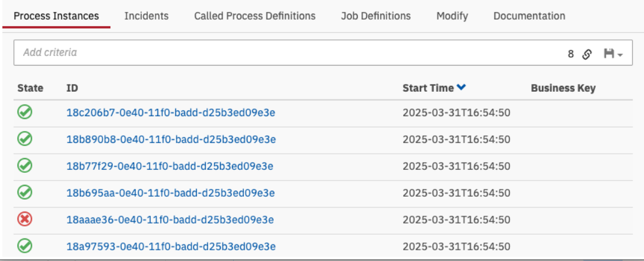Open the Modify tab

point(452,16)
